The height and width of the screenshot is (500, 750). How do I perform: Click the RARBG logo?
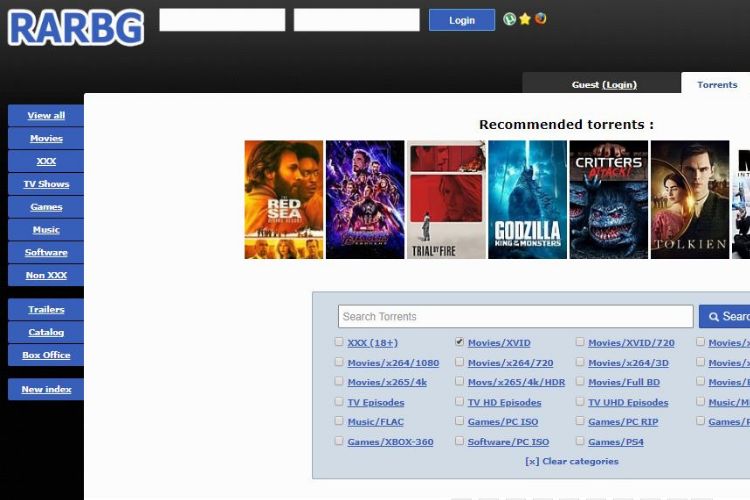(x=76, y=28)
